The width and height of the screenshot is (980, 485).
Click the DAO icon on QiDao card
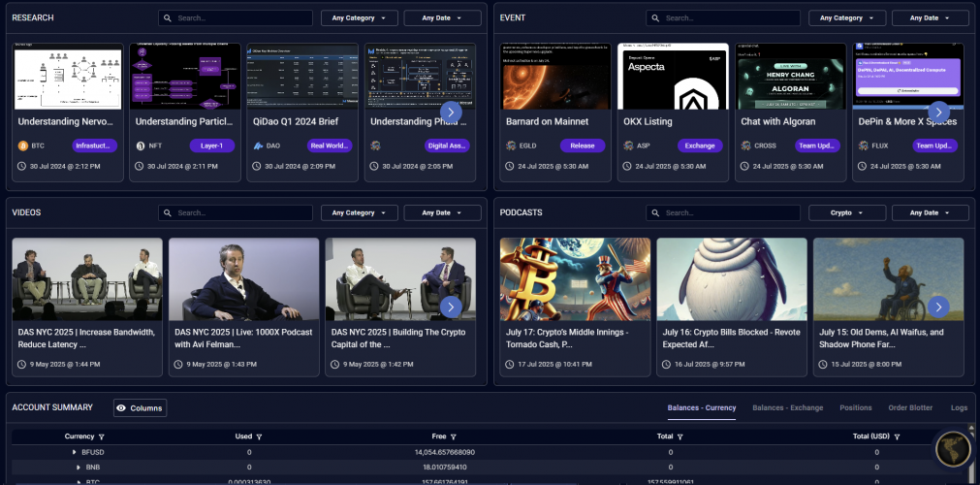258,145
